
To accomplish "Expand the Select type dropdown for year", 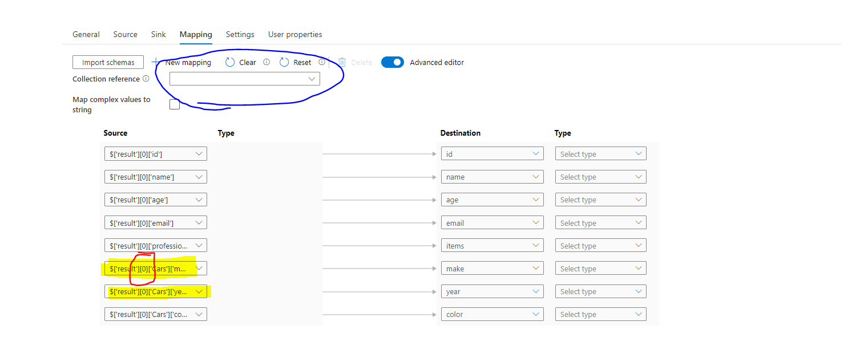I will pos(600,291).
